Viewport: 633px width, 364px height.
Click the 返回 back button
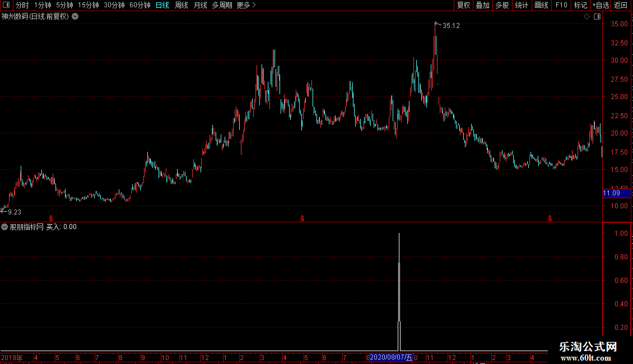pyautogui.click(x=621, y=5)
